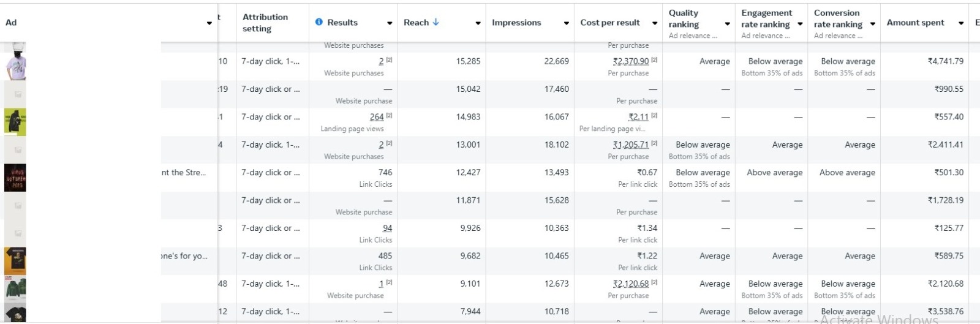Click the ₹1,205.71 cost per purchase value

(x=631, y=145)
